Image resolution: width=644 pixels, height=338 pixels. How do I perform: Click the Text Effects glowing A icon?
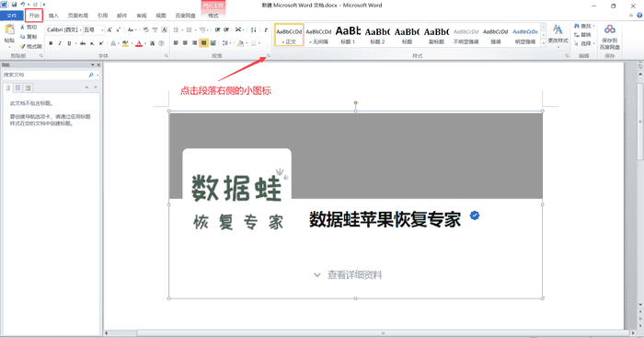(113, 43)
